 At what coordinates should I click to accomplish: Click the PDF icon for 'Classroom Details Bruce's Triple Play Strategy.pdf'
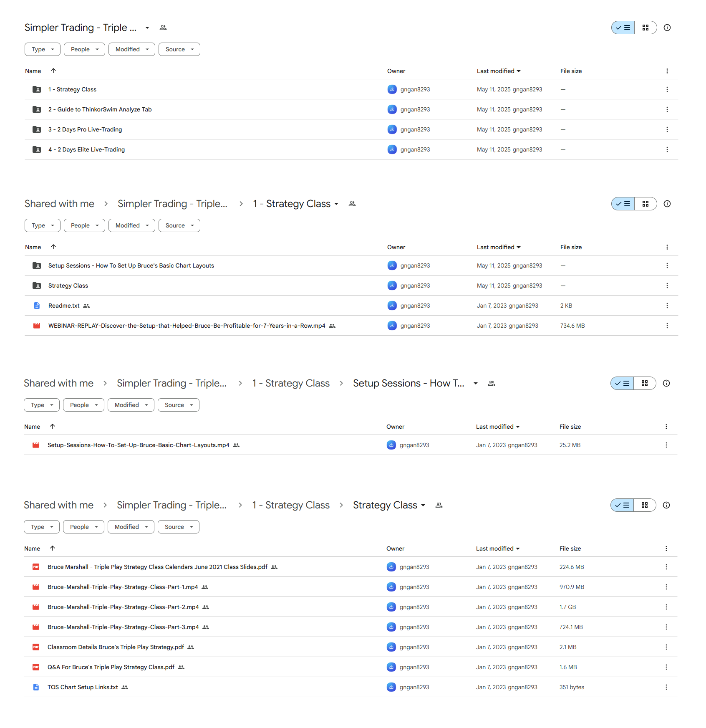[36, 647]
